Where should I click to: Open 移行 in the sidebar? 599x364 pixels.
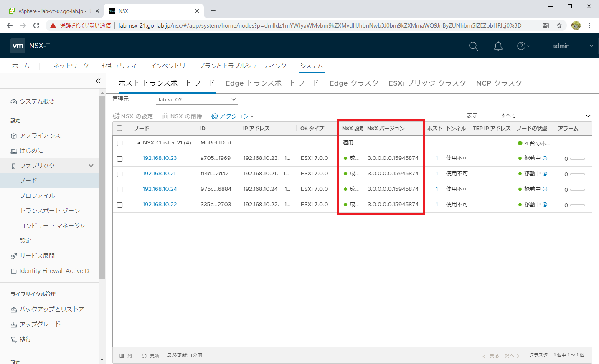[x=25, y=339]
